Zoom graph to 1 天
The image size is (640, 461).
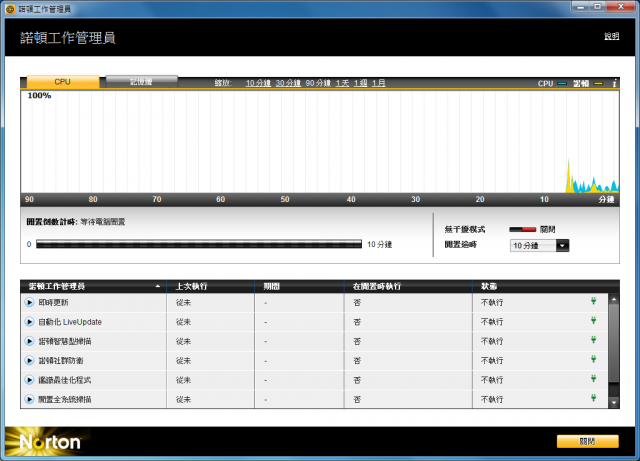click(342, 83)
